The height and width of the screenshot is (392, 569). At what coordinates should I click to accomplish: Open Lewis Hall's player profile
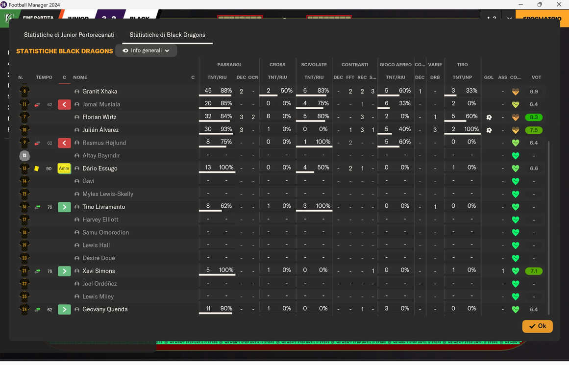pos(96,245)
